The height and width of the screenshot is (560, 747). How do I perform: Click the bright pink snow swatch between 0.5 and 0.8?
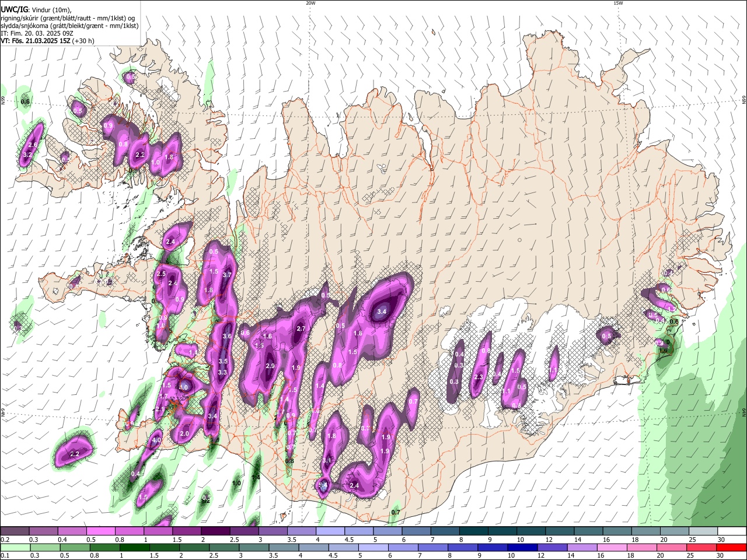click(100, 531)
